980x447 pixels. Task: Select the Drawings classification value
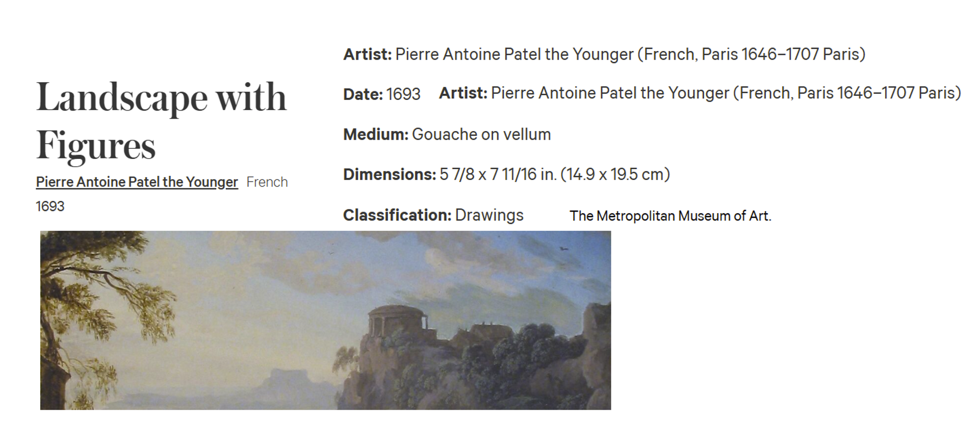(489, 215)
